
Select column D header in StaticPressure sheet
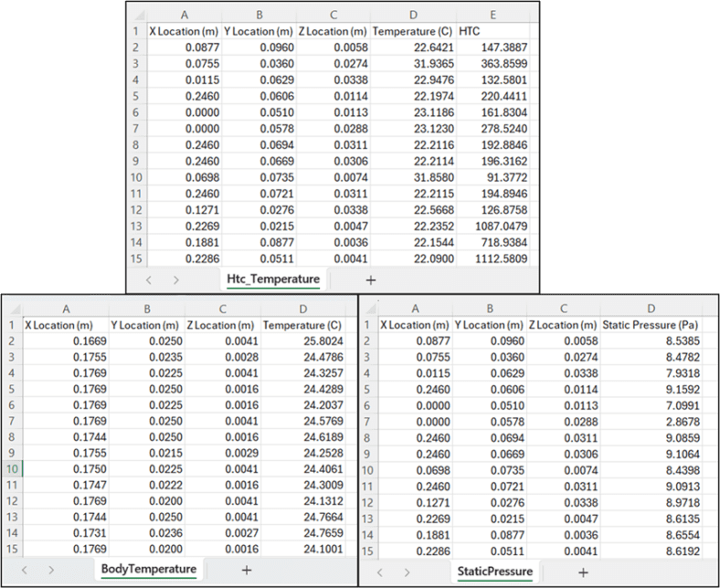coord(651,309)
